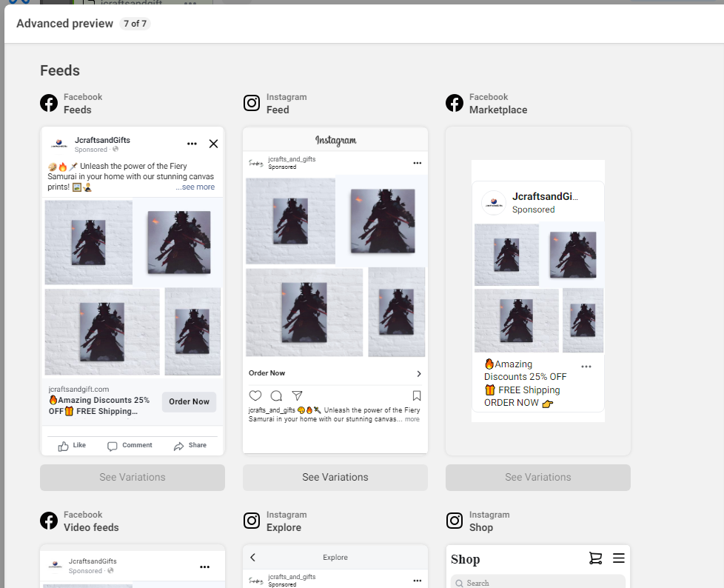Click bottom-left samurai canvas image in Instagram Feed
Screen dimensions: 724x588
pyautogui.click(x=304, y=313)
